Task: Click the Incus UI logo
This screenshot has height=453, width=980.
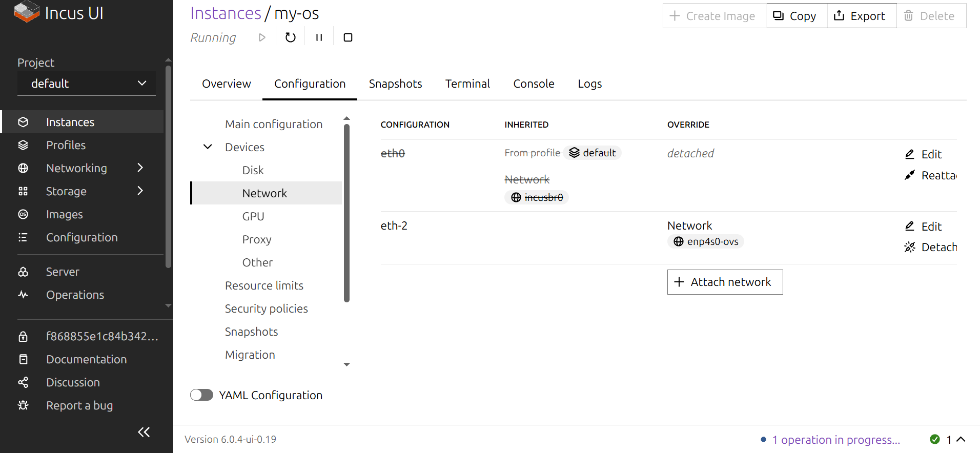Action: tap(59, 13)
